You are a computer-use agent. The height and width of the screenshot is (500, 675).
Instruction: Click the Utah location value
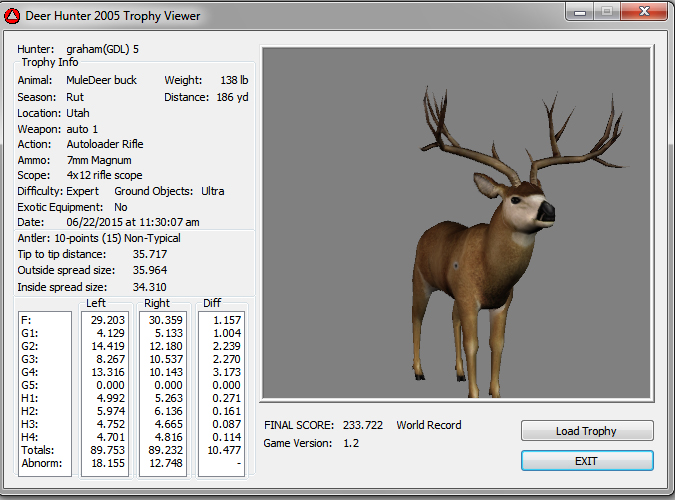(x=78, y=113)
